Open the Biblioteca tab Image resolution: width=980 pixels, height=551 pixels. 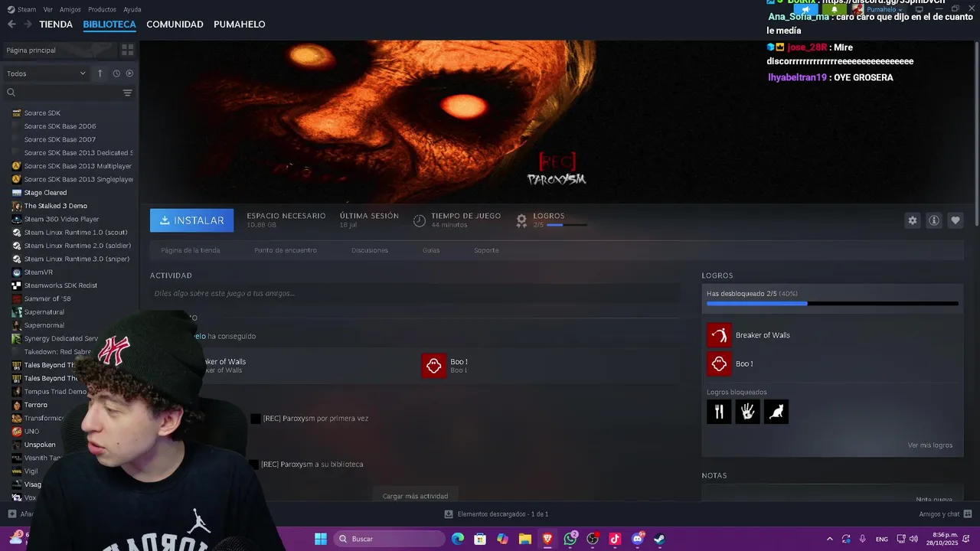pos(109,24)
